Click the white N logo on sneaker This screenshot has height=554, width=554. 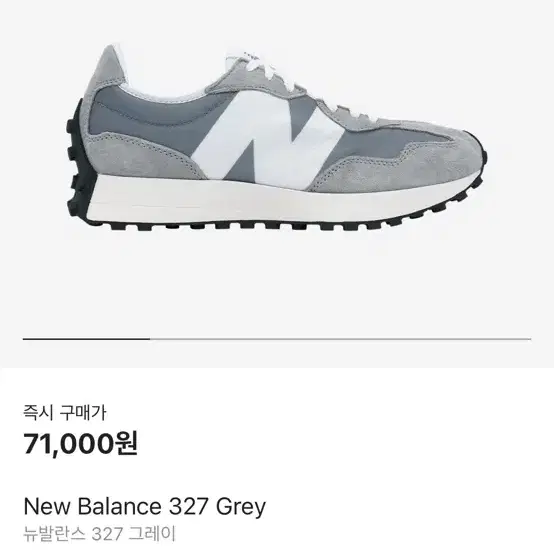pyautogui.click(x=267, y=140)
